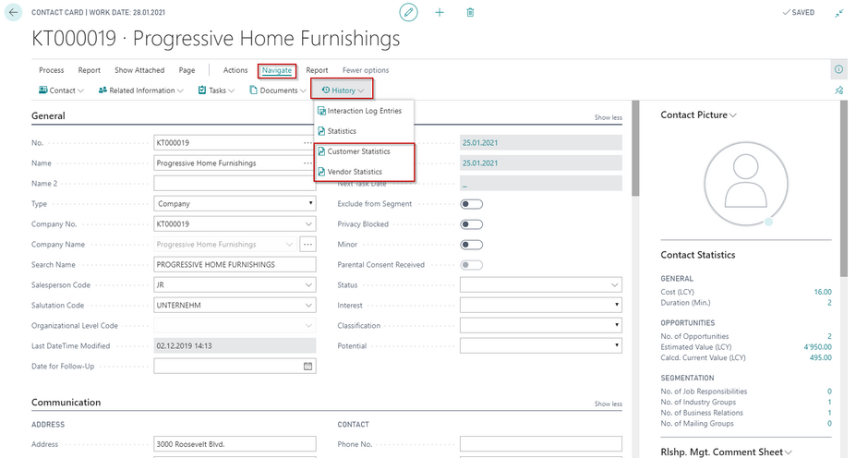Toggle the Minor switch
Screen dimensions: 868x458
[471, 245]
